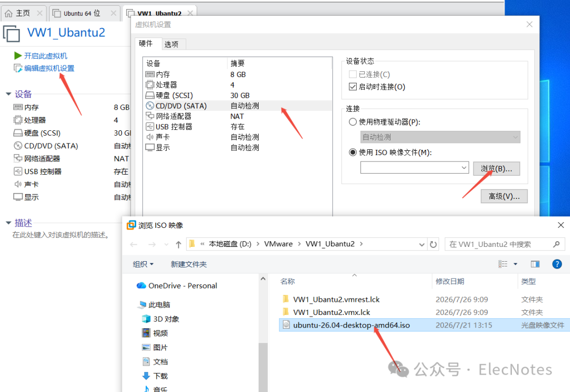Open the 硬件 tab in settings
The image size is (570, 392).
146,44
